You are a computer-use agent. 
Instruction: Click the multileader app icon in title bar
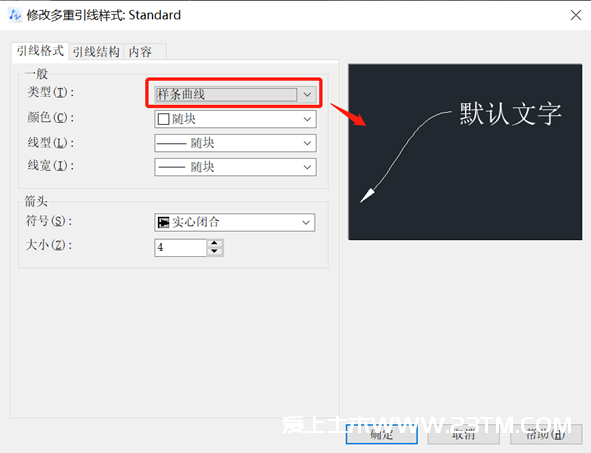[15, 15]
